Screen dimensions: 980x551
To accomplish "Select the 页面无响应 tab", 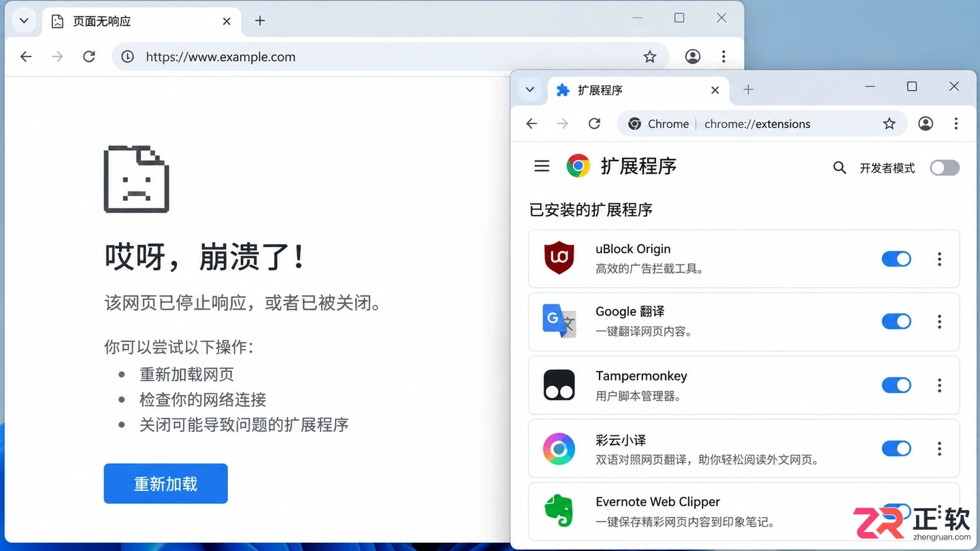I will point(142,22).
